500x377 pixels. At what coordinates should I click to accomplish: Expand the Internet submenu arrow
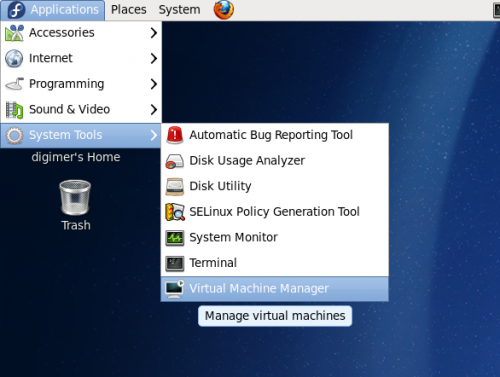click(x=153, y=58)
